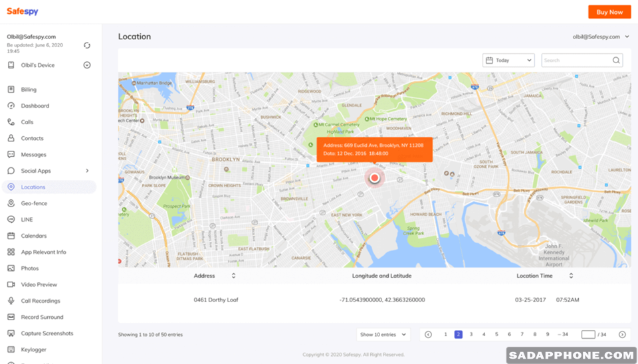Screen dimensions: 638x364
Task: Select Contacts in the sidebar
Action: coord(32,138)
